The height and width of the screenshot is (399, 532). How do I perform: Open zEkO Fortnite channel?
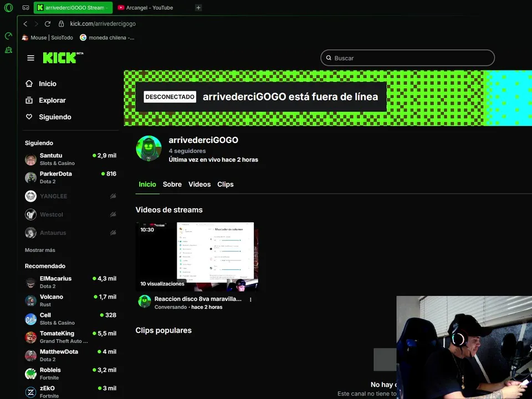pos(70,392)
